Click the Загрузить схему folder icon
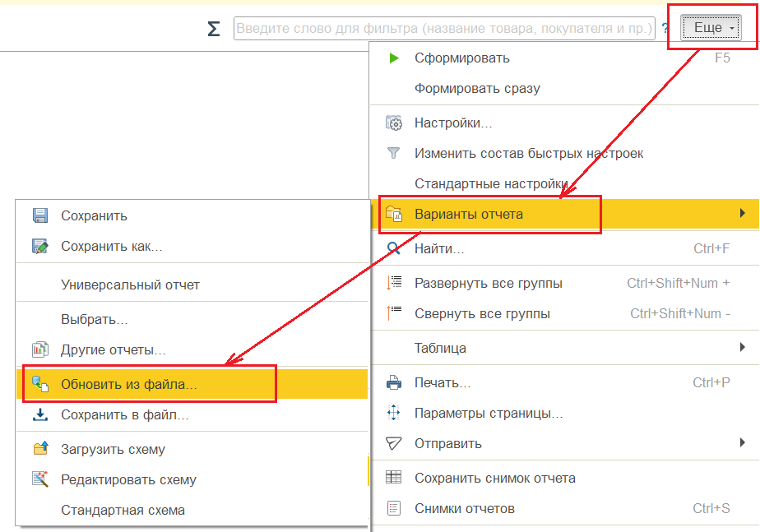Image resolution: width=760 pixels, height=532 pixels. (x=39, y=449)
